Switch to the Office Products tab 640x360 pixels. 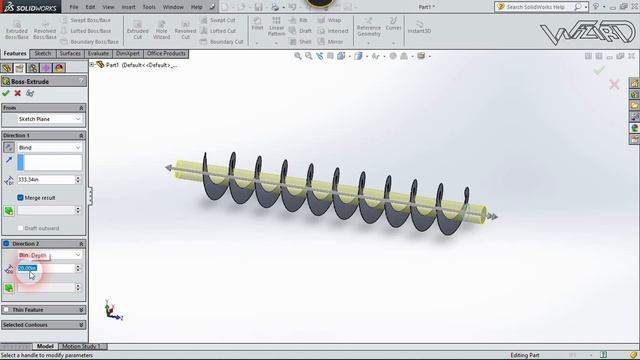(x=166, y=53)
